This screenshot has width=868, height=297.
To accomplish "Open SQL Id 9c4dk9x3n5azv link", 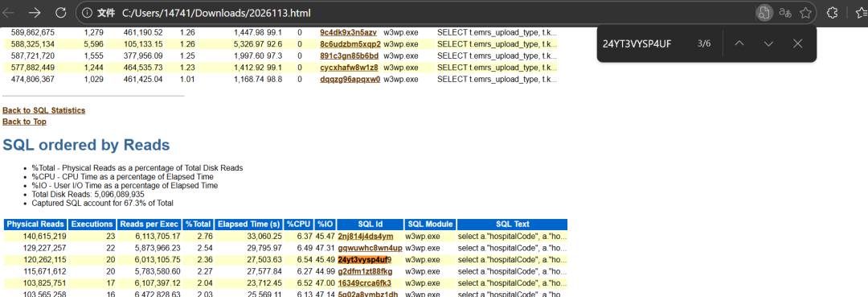I will pos(348,32).
